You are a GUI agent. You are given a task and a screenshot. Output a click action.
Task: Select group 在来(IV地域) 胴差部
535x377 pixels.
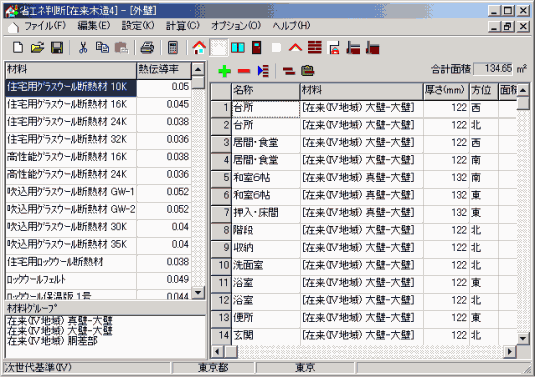pyautogui.click(x=52, y=340)
